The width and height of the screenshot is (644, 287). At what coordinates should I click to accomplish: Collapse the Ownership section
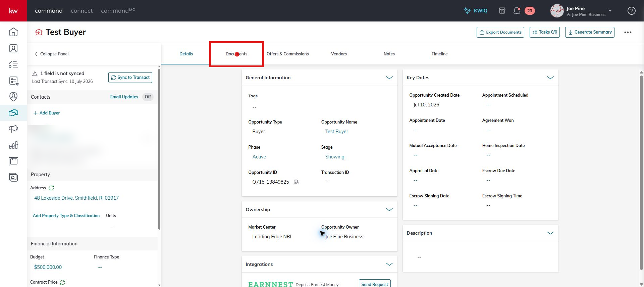(389, 209)
